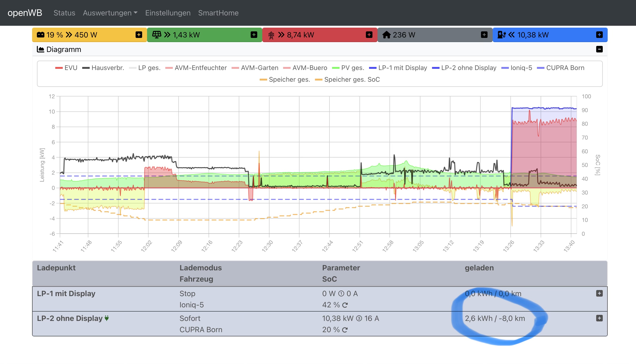Expand the house consumption 236 W plus icon
636x364 pixels.
click(484, 35)
